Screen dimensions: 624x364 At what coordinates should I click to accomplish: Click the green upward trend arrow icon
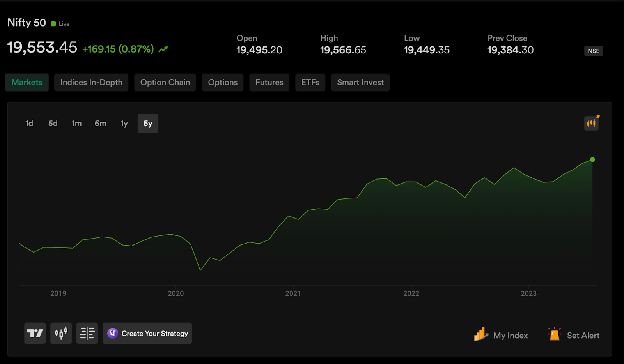[163, 49]
